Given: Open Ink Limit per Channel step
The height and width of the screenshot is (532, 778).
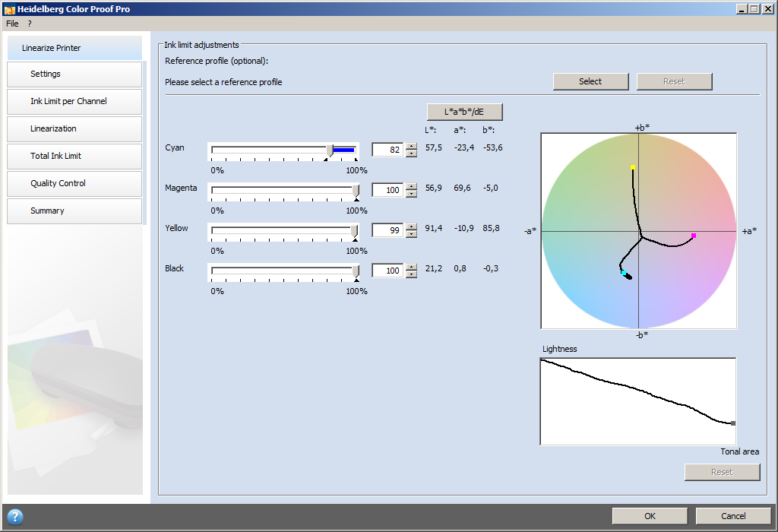Looking at the screenshot, I should tap(74, 101).
